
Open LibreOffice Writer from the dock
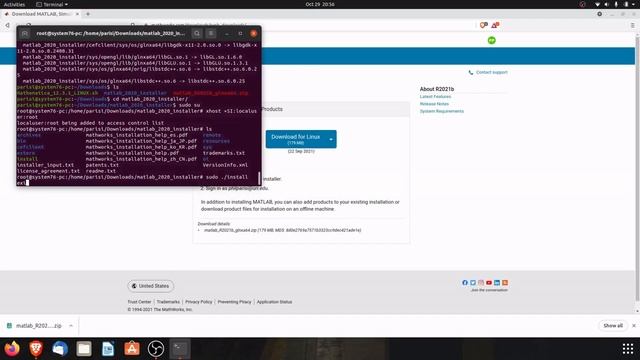pyautogui.click(x=108, y=349)
